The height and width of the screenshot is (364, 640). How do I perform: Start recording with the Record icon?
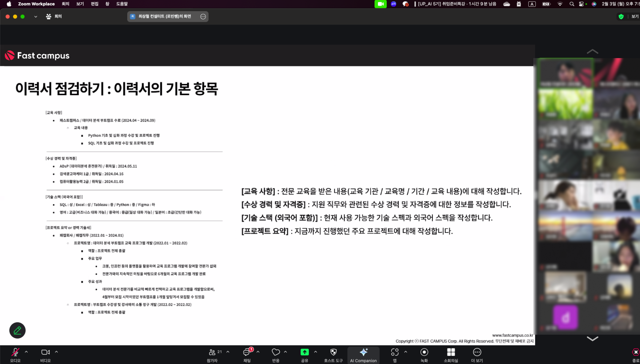pos(424,352)
